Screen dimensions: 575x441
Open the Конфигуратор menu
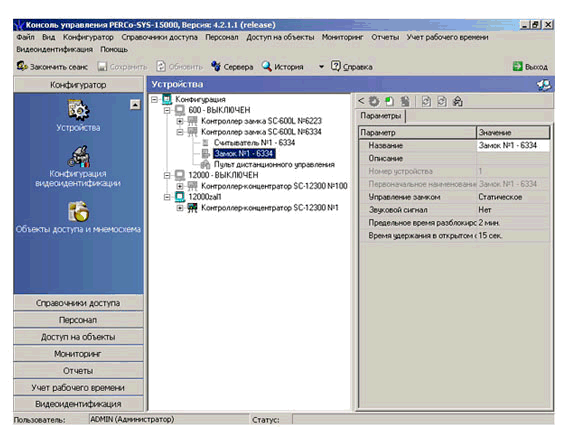click(x=88, y=37)
